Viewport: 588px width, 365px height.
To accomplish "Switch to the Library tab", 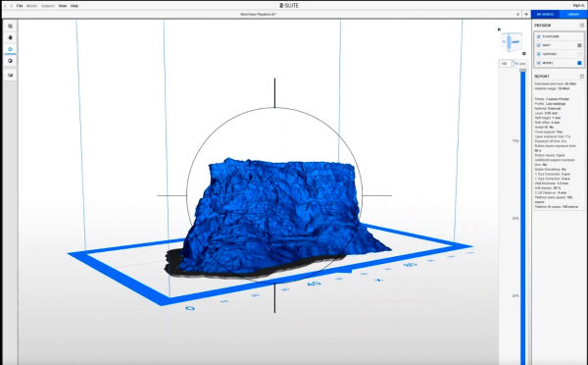I will pyautogui.click(x=573, y=15).
